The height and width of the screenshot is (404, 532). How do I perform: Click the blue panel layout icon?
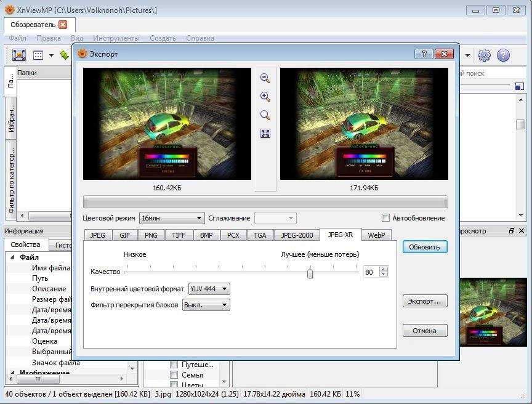[519, 86]
